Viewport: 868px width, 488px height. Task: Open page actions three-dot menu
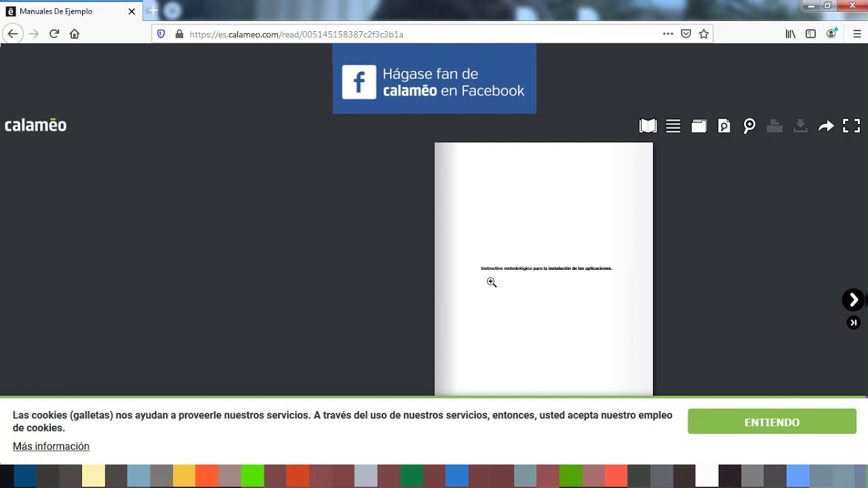668,34
